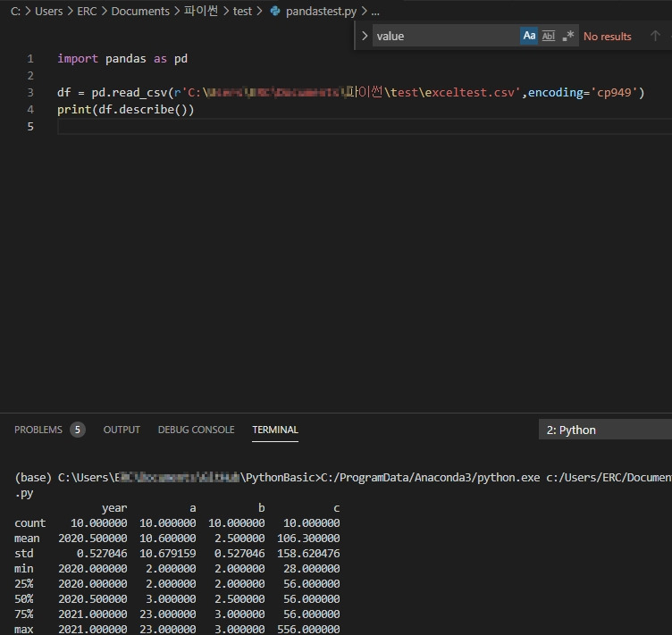Select pandastest.py in the breadcrumb

pos(321,11)
